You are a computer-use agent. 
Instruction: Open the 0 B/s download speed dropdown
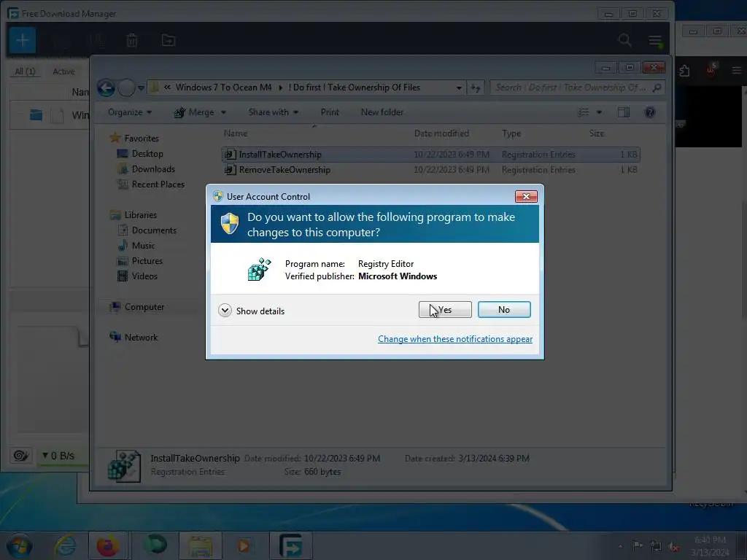pos(58,456)
